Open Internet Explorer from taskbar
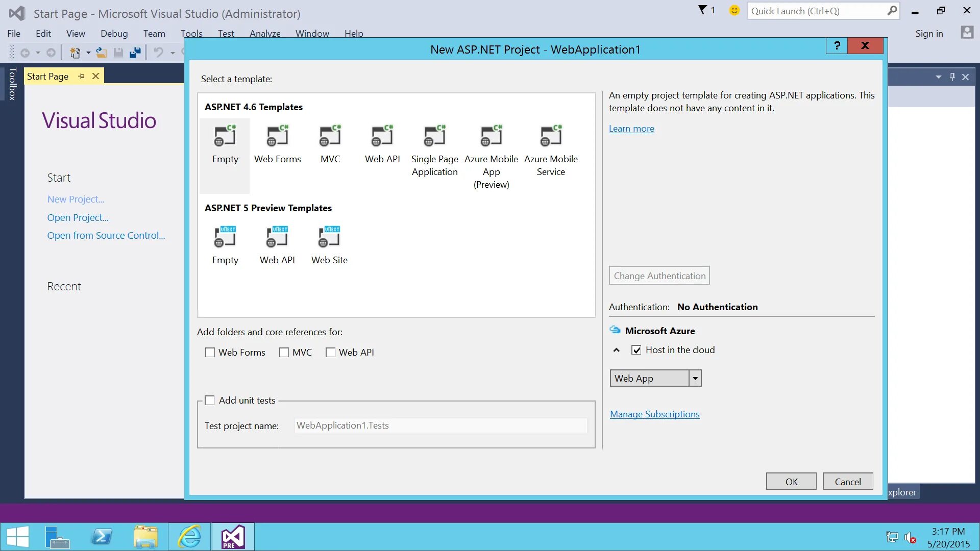This screenshot has width=980, height=551. pos(190,537)
